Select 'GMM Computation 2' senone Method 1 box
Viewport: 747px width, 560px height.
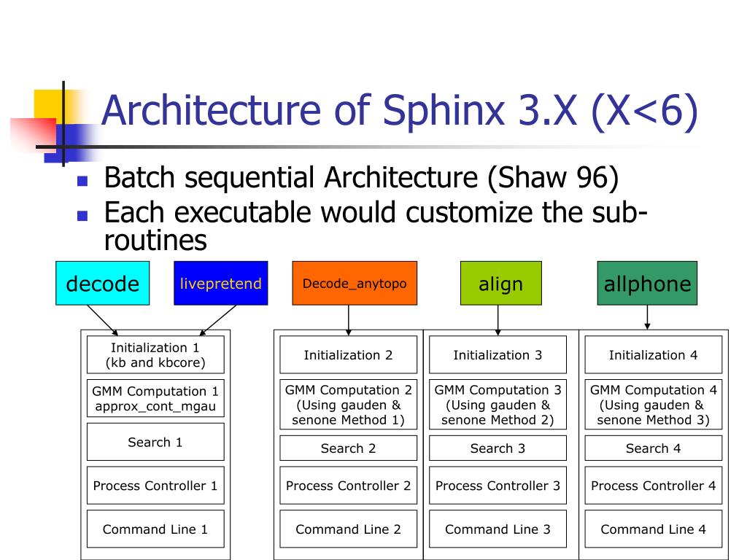pos(348,405)
